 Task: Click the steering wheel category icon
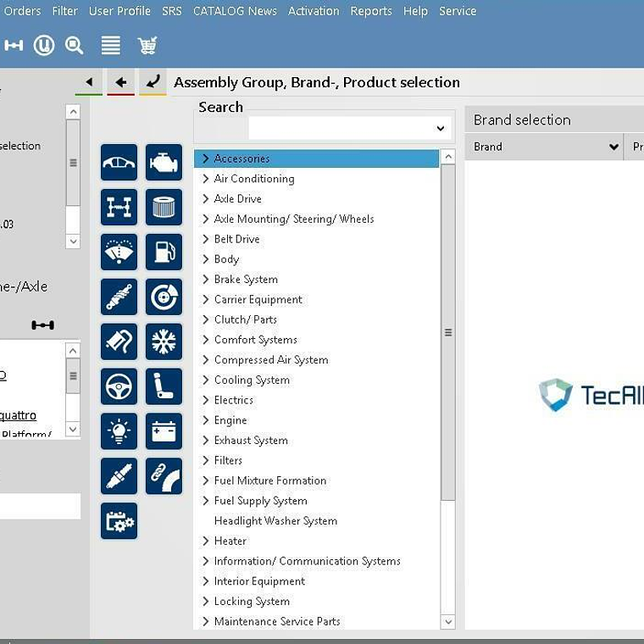(x=119, y=386)
